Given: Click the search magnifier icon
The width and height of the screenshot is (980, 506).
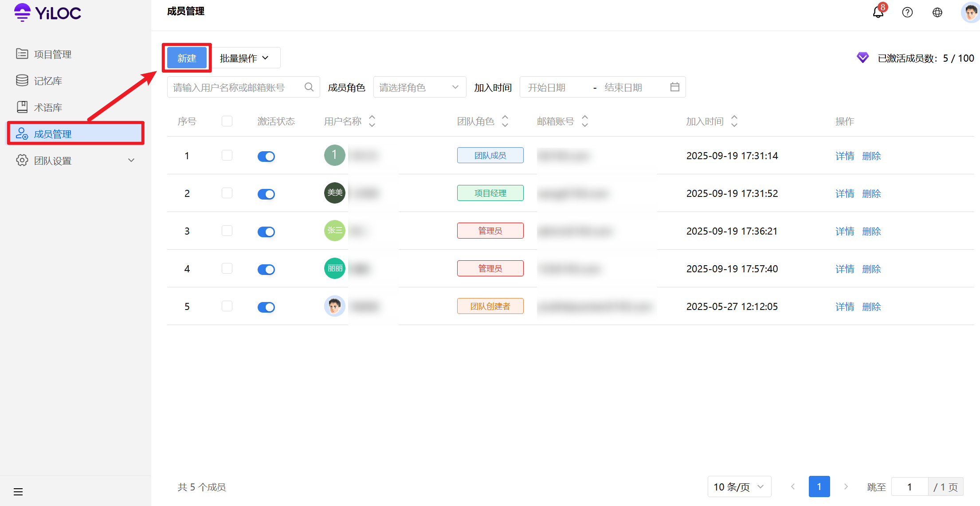Looking at the screenshot, I should point(309,87).
